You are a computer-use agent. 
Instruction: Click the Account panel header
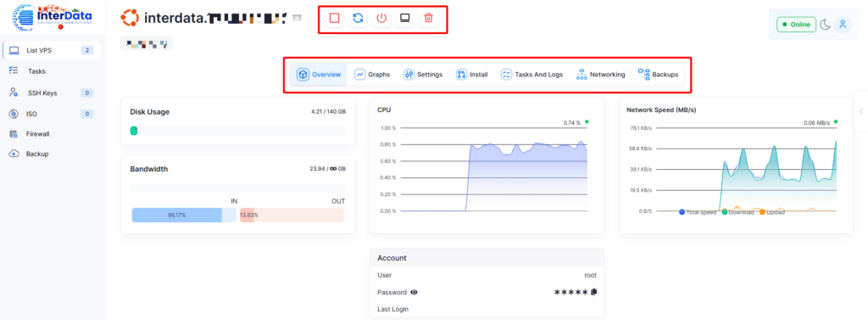(x=487, y=258)
